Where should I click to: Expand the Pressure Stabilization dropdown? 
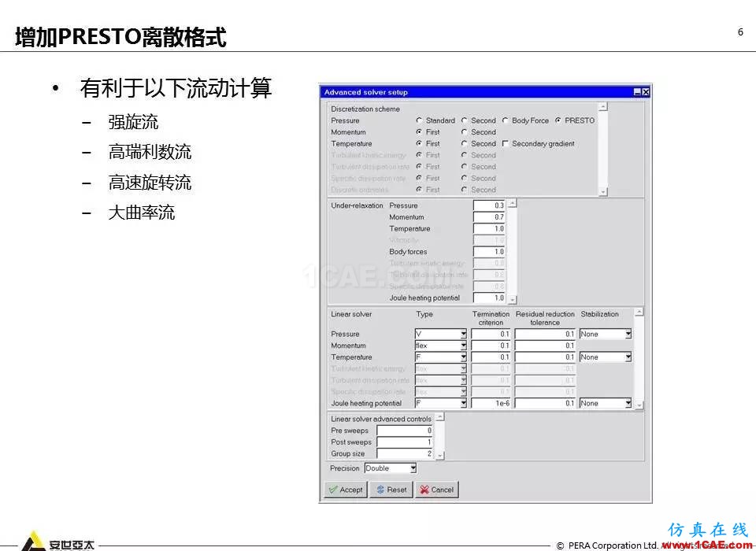click(628, 335)
